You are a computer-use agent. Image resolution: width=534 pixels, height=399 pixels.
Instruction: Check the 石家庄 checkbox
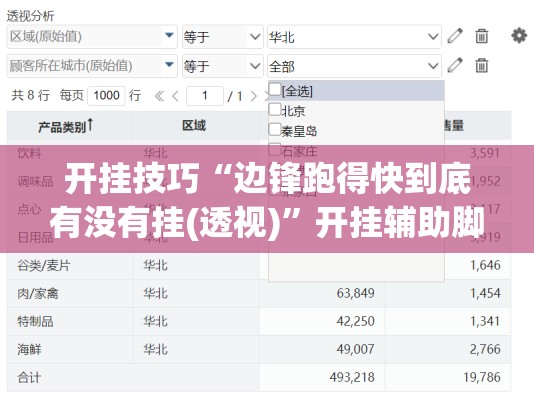point(275,149)
